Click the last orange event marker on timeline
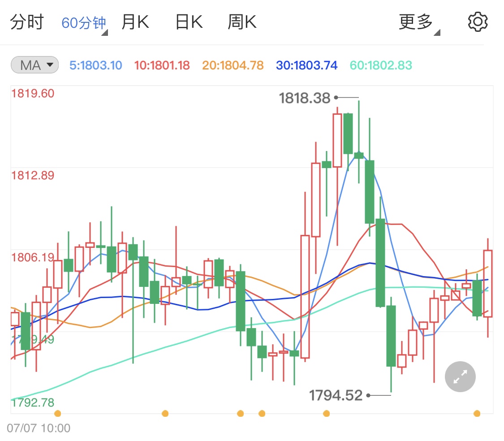The height and width of the screenshot is (441, 504). (477, 413)
